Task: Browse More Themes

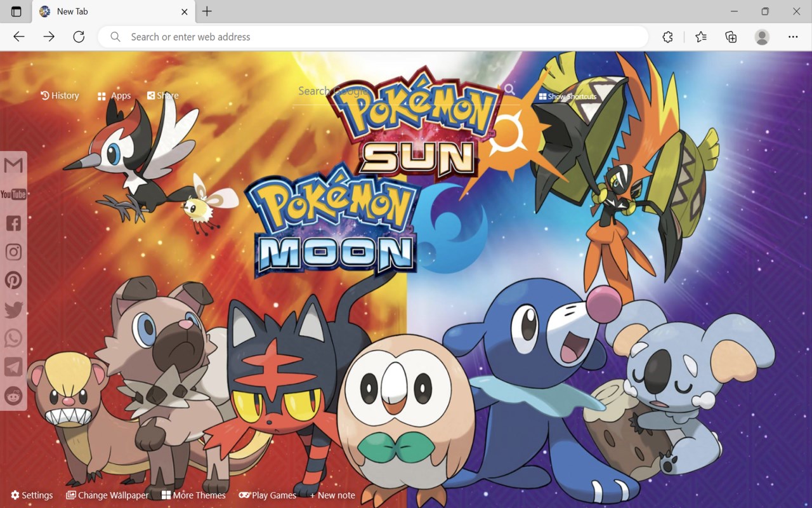Action: (x=193, y=495)
